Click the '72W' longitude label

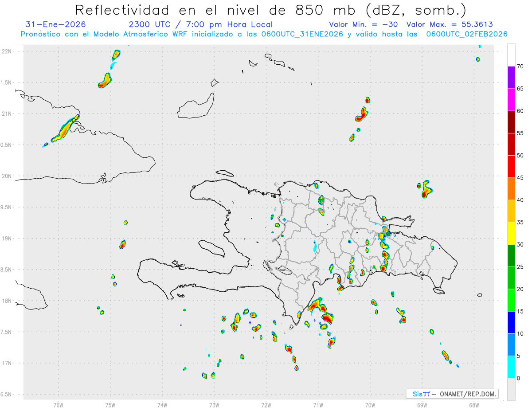pyautogui.click(x=266, y=405)
